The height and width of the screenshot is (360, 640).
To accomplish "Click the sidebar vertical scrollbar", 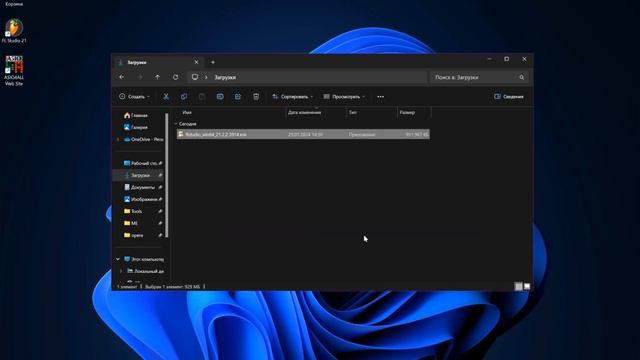I will point(167,176).
